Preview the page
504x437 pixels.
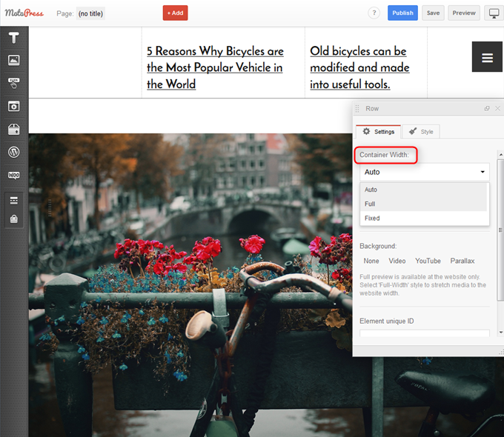point(464,13)
